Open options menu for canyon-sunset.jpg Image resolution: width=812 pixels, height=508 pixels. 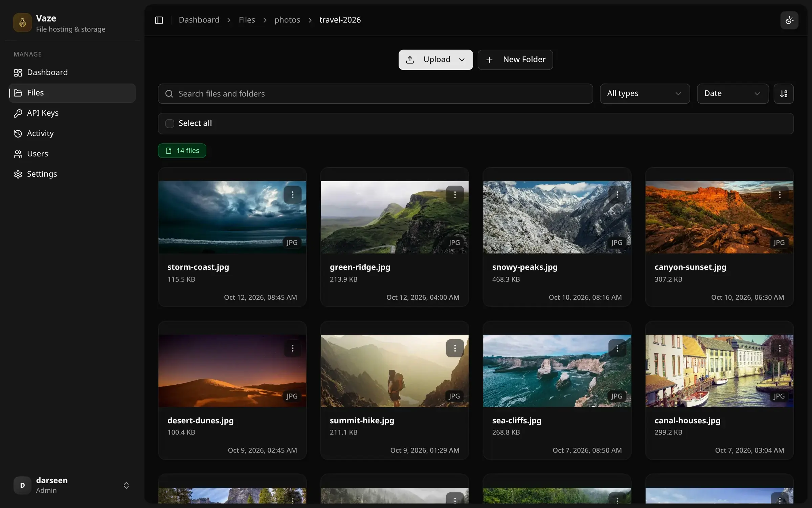tap(780, 195)
